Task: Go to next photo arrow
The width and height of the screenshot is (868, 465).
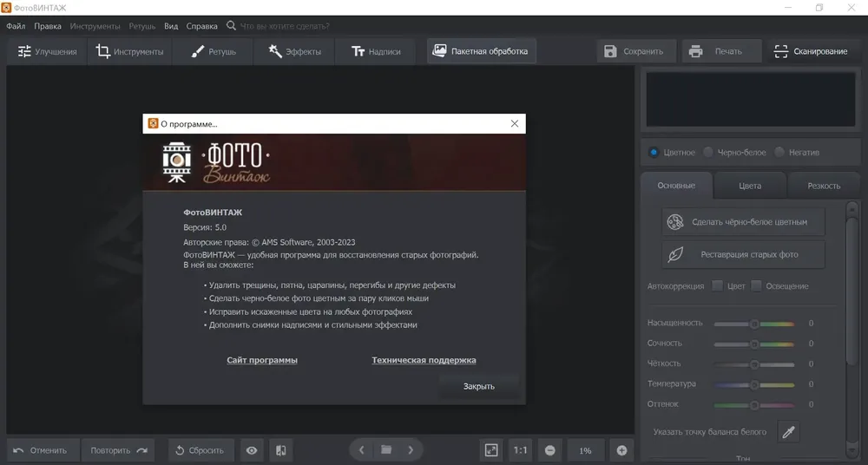Action: pos(411,450)
